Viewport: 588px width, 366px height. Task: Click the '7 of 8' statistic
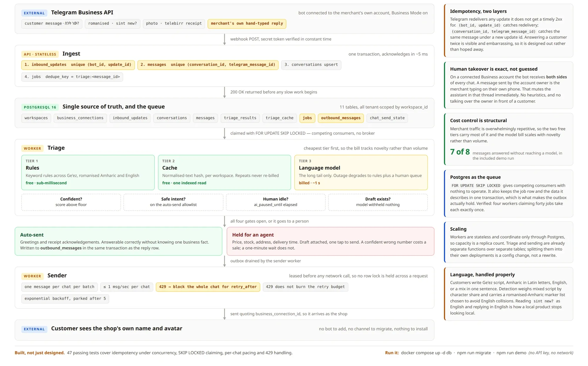point(460,152)
